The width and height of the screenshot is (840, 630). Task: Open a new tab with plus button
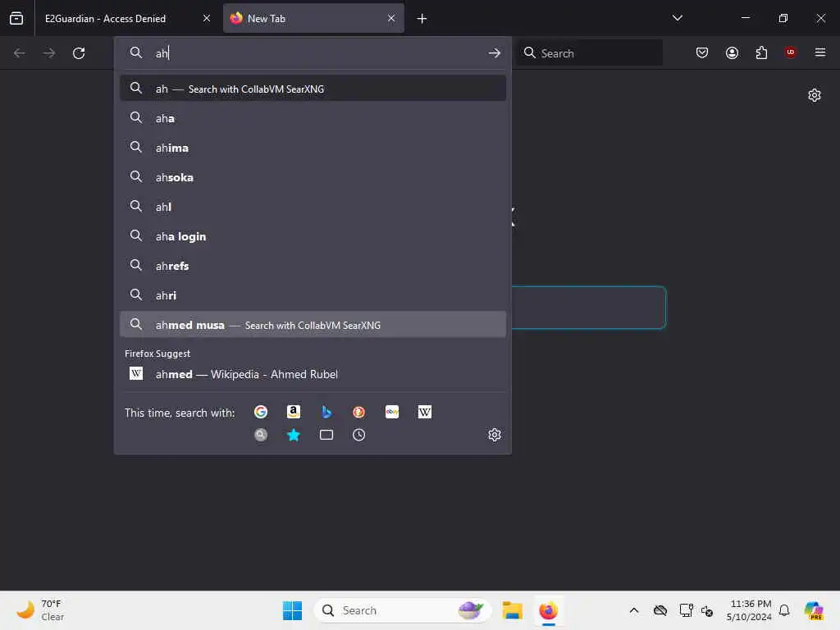[422, 19]
